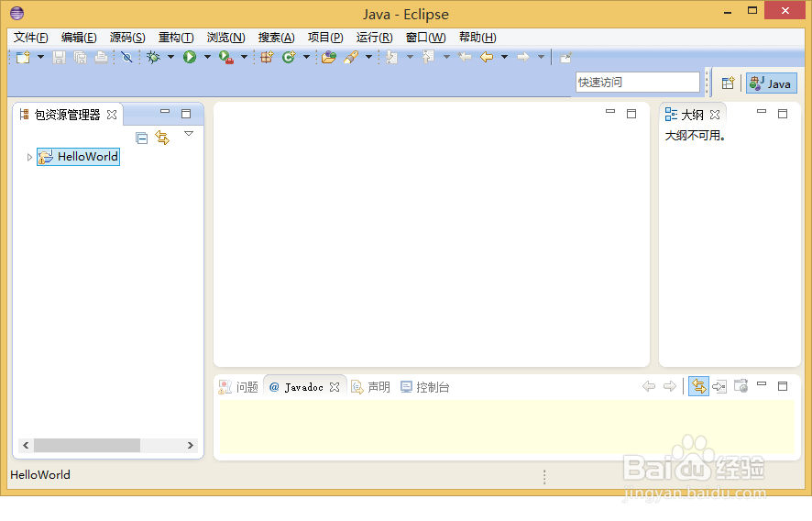This screenshot has width=812, height=521.
Task: Click Collapse All in package explorer
Action: tap(141, 138)
